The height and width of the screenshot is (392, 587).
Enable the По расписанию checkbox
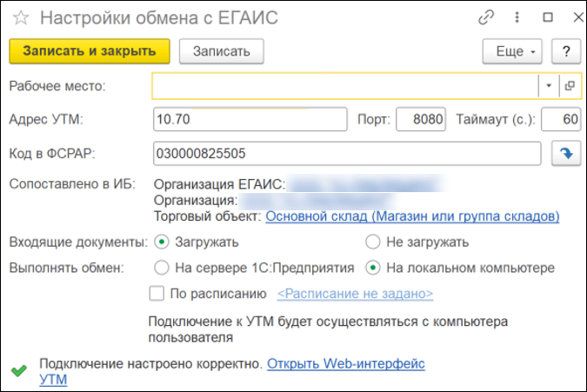[x=157, y=293]
